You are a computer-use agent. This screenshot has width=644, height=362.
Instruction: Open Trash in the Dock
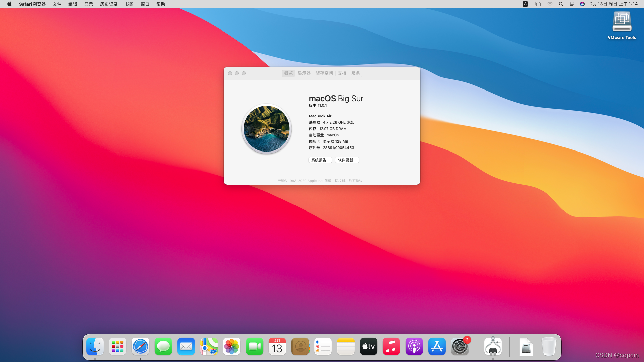coord(549,346)
